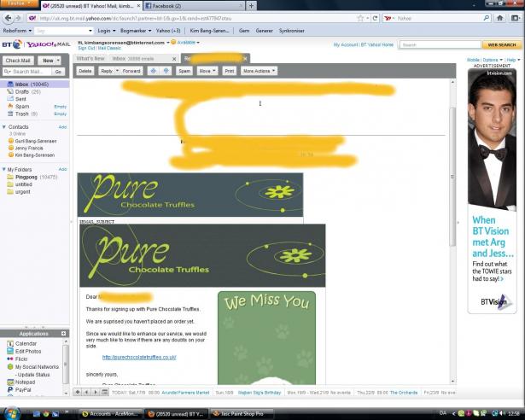Open the Mail Classic link
The image size is (525, 420).
[109, 48]
